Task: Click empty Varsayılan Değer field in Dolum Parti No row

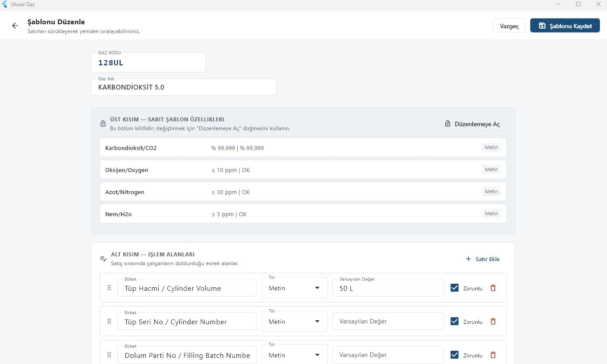Action: click(388, 355)
